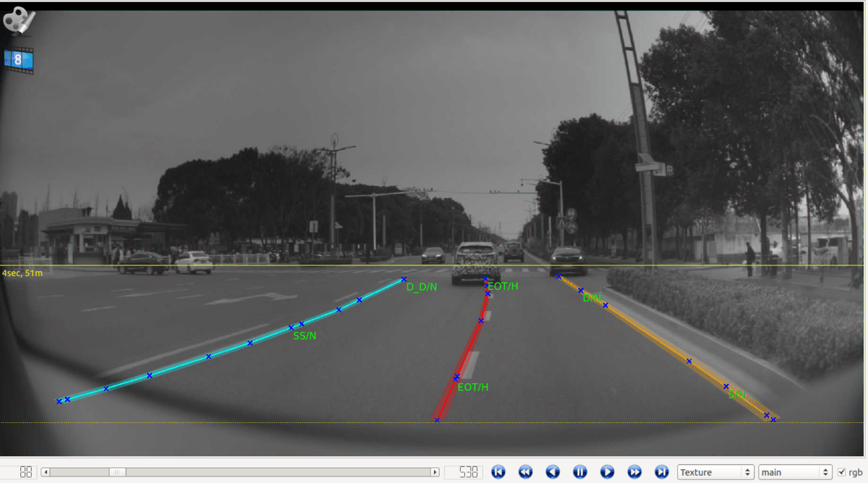Step forward one frame

(607, 471)
